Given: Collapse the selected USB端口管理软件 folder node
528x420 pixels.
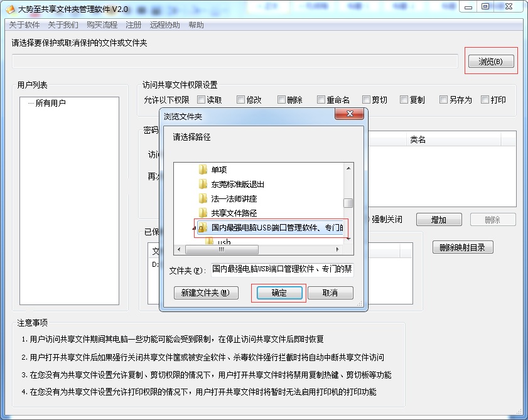Looking at the screenshot, I should (x=193, y=228).
